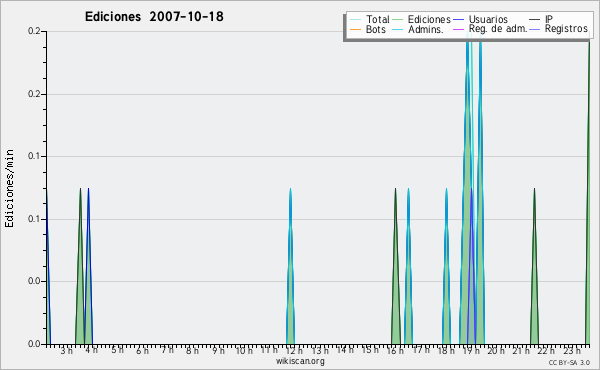This screenshot has height=370, width=600.
Task: Click the CC BY-SA 3.0 license text
Action: [x=569, y=362]
